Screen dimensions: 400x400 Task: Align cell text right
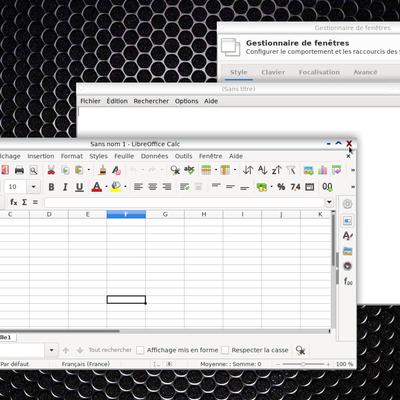tap(167, 187)
